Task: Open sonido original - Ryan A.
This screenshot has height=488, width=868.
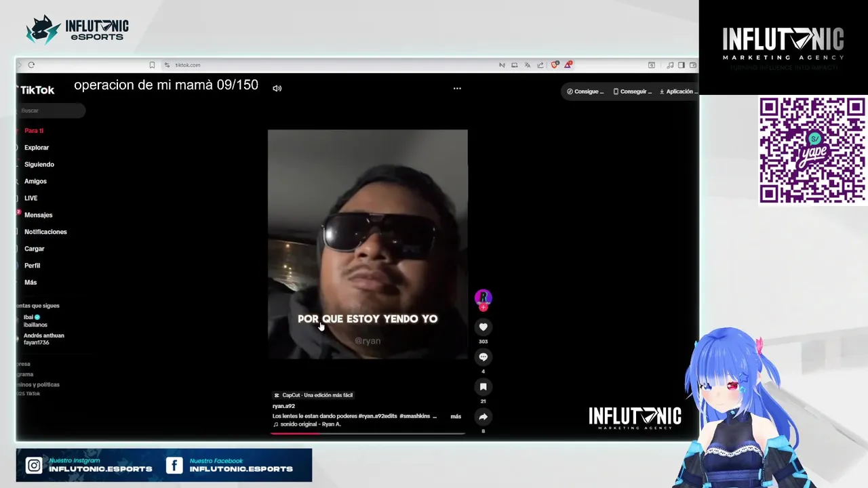Action: point(307,424)
